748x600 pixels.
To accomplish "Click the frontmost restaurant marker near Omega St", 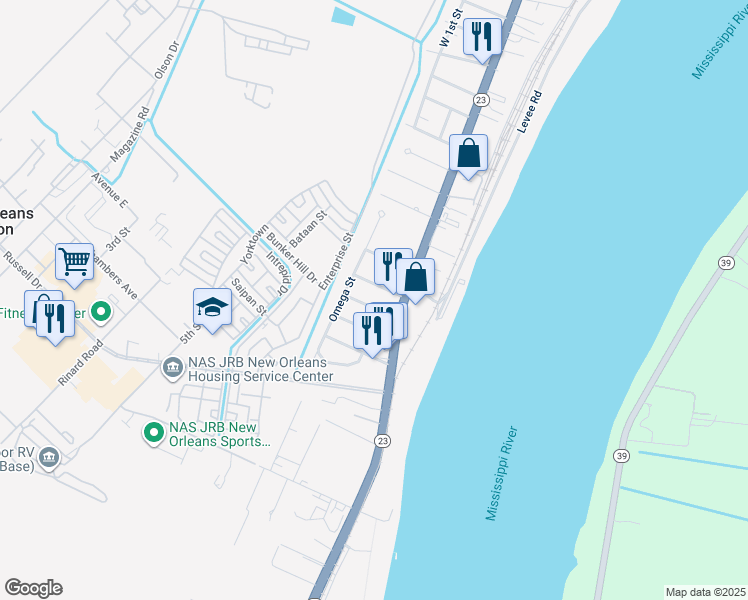I will point(373,331).
